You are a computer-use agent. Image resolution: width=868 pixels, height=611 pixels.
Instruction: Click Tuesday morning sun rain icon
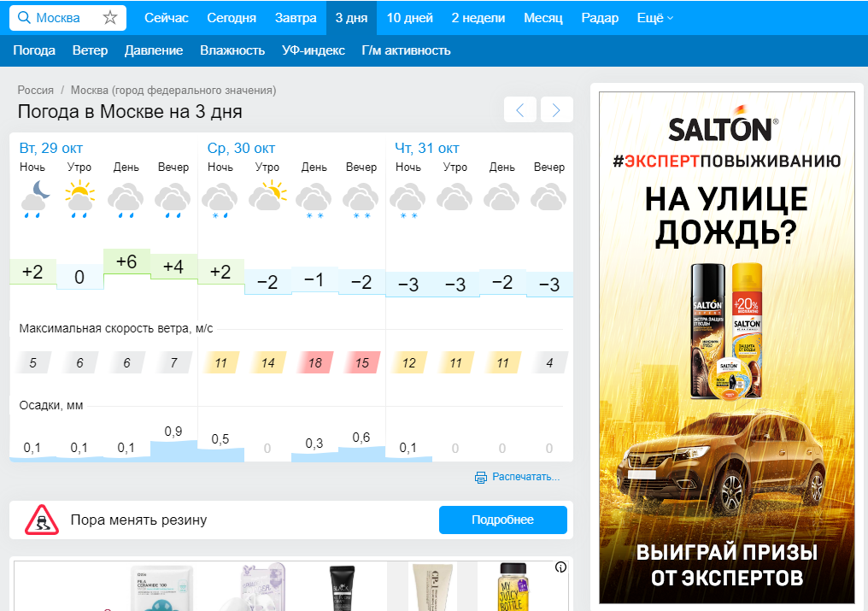[79, 199]
